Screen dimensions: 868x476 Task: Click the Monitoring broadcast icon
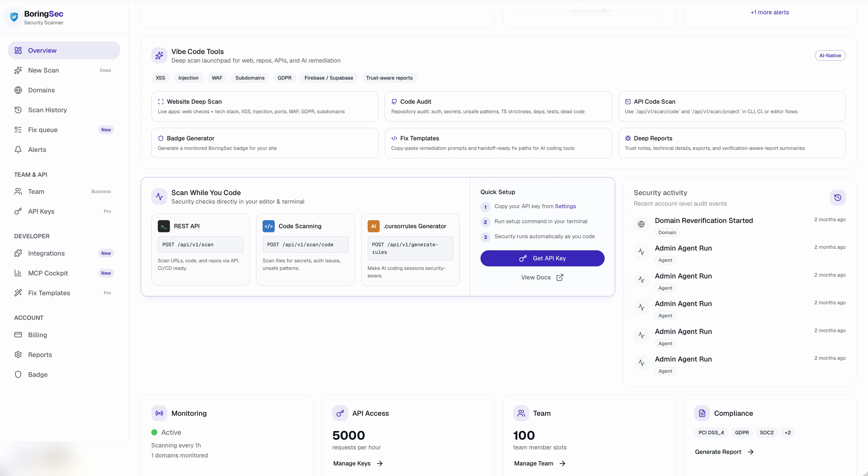click(x=159, y=413)
